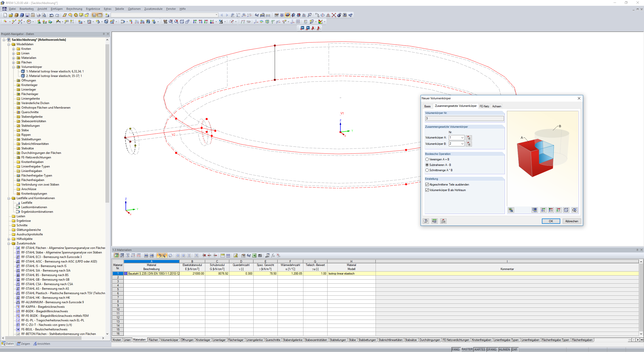Open the dialog help button
Viewport: 644px width, 352px height.
tap(426, 221)
